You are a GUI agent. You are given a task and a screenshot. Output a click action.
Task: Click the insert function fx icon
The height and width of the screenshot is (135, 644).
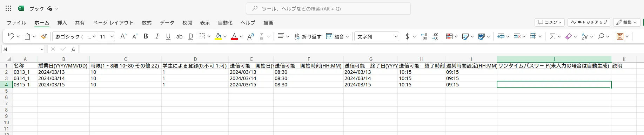pos(73,49)
